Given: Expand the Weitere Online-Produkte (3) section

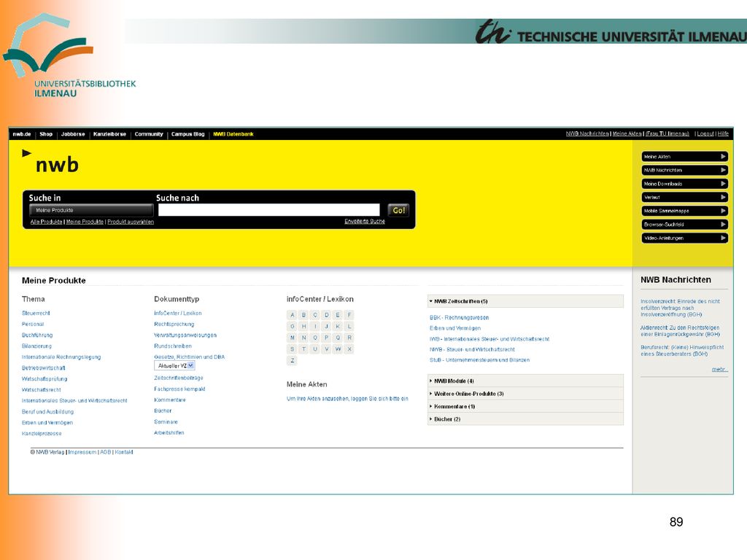Looking at the screenshot, I should [x=525, y=394].
